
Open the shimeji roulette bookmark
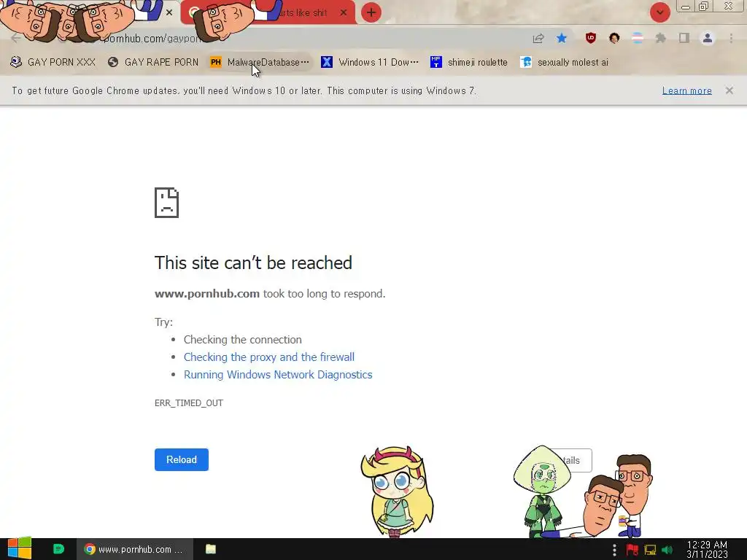coord(469,63)
